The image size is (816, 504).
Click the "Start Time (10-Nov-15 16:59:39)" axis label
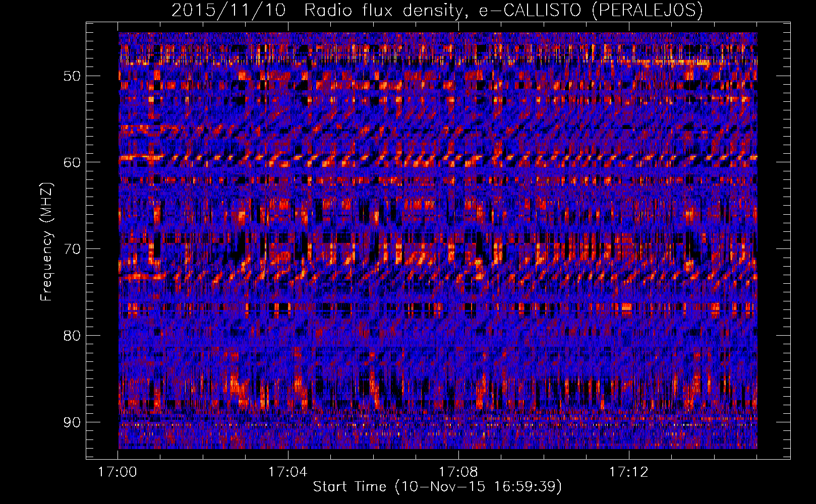tap(437, 487)
